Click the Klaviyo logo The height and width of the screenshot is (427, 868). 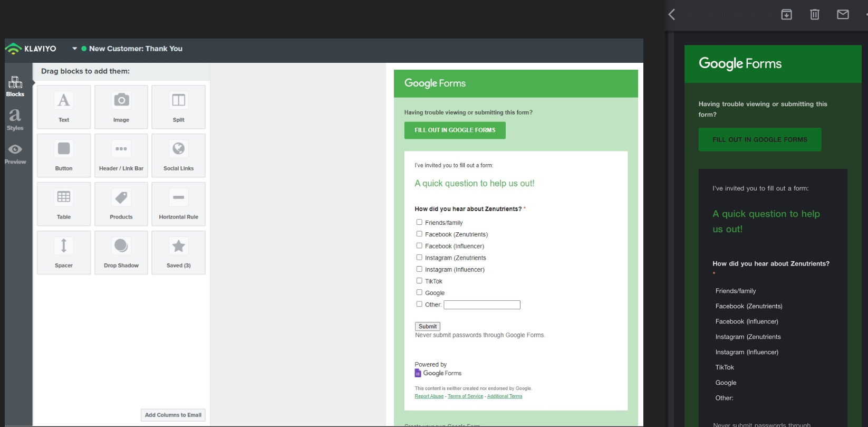(31, 49)
